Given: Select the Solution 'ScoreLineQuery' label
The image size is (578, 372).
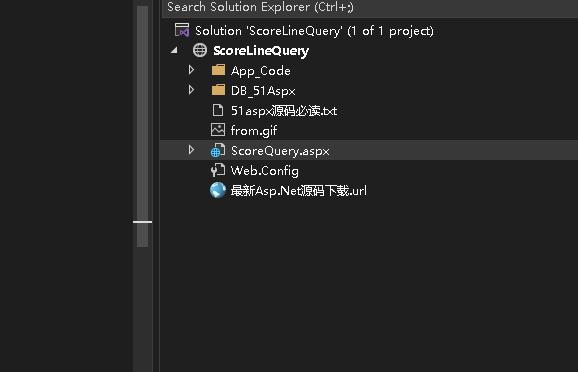Looking at the screenshot, I should coord(314,31).
